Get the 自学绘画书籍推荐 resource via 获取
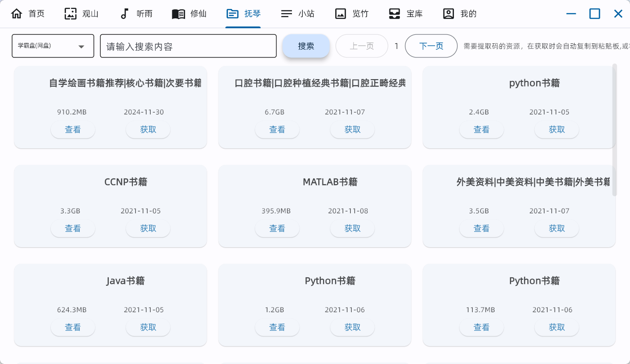630x364 pixels. click(148, 129)
